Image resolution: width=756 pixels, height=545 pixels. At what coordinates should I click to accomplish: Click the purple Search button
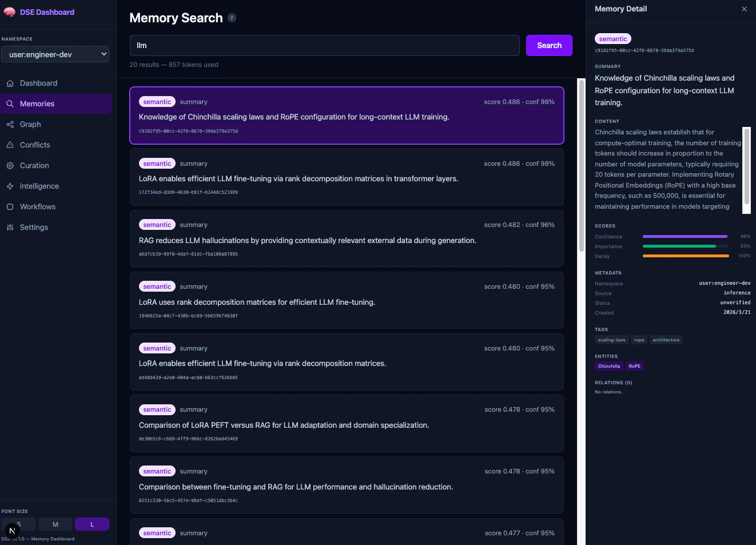point(549,46)
